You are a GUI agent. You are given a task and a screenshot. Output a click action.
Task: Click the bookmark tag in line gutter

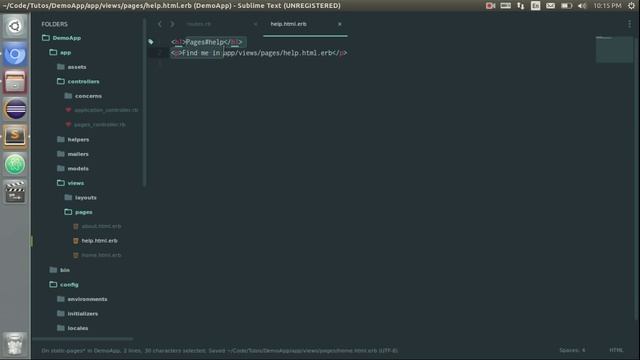[x=151, y=42]
